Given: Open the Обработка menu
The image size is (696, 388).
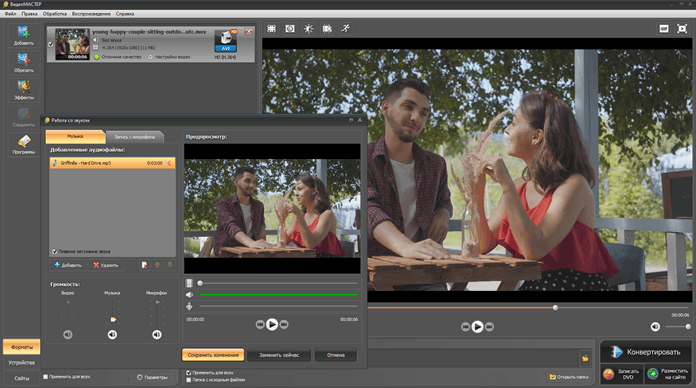Looking at the screenshot, I should point(55,14).
